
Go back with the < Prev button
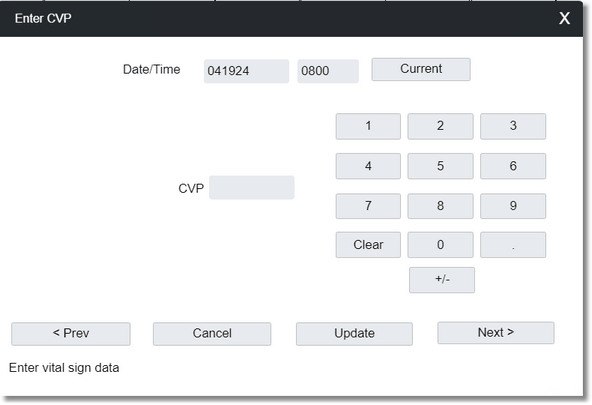pos(71,334)
